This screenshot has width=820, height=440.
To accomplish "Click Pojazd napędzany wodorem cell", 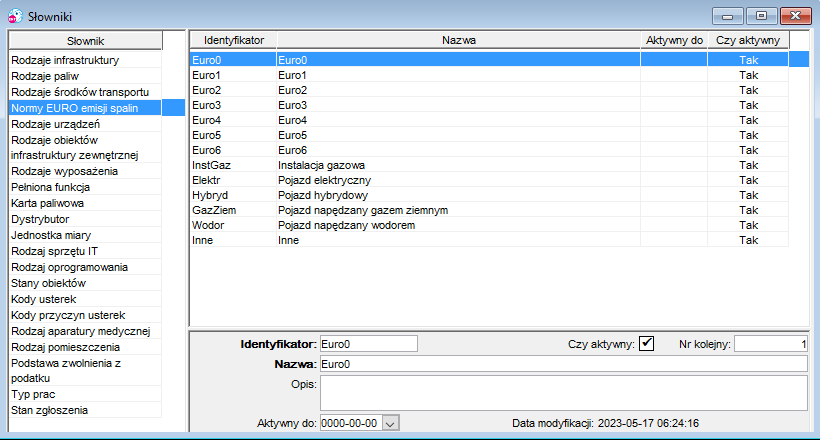I will 459,225.
